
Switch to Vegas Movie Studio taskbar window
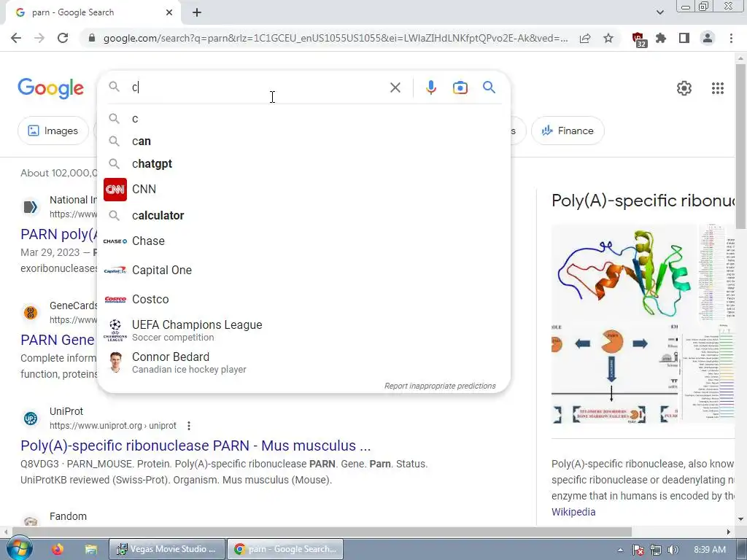click(x=167, y=549)
